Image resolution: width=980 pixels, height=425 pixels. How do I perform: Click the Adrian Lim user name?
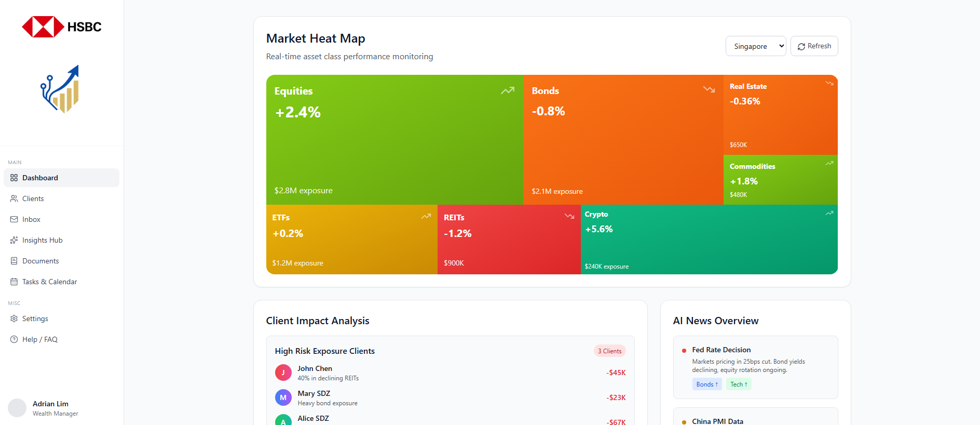pos(50,404)
